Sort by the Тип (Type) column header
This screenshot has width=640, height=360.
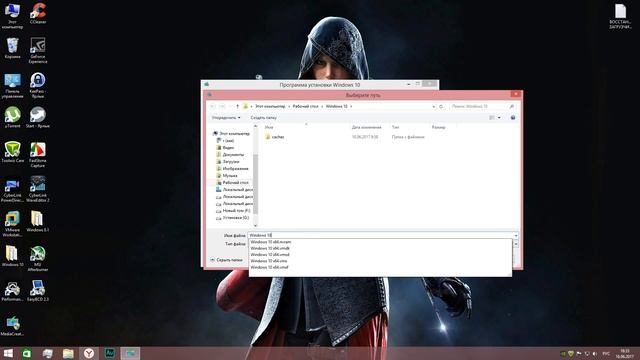click(x=395, y=127)
